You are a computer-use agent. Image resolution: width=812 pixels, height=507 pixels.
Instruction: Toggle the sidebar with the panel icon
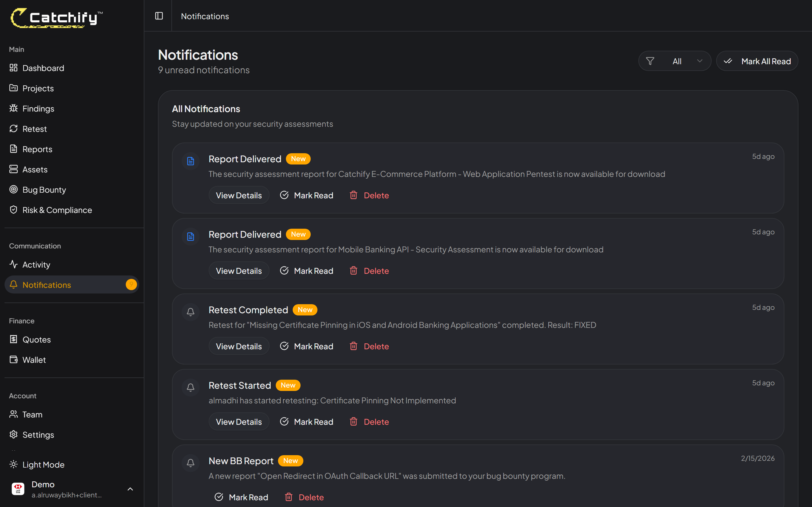tap(158, 16)
